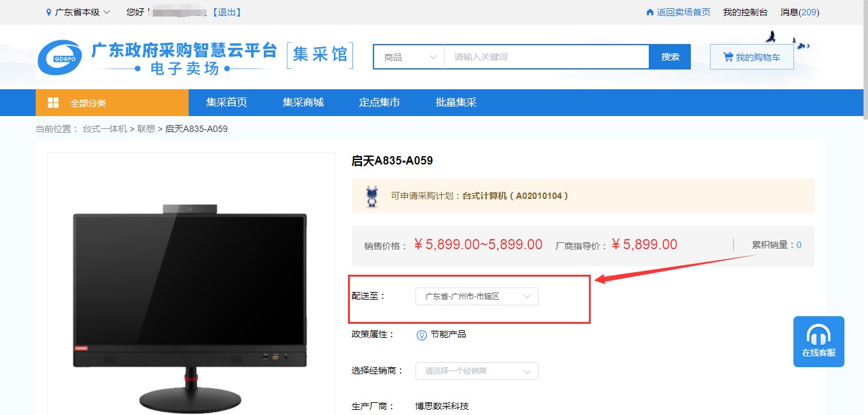The width and height of the screenshot is (868, 415).
Task: Click the home icon next to 返回卖场首页
Action: tap(650, 12)
